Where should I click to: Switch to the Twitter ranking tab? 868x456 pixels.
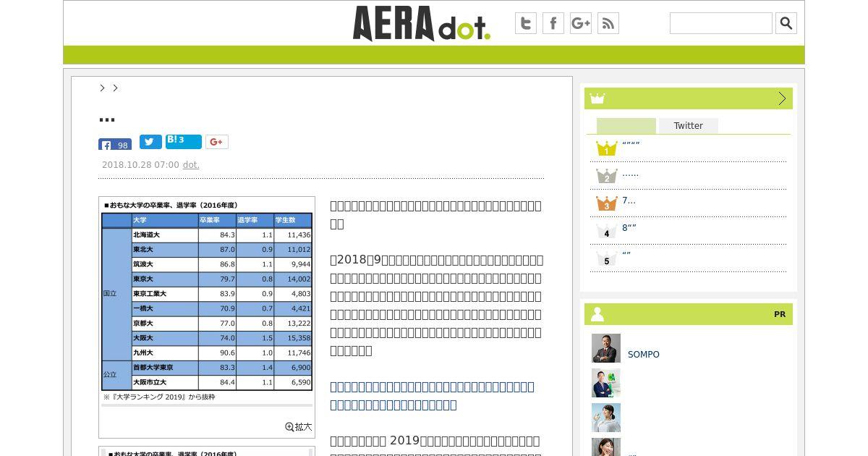tap(689, 126)
